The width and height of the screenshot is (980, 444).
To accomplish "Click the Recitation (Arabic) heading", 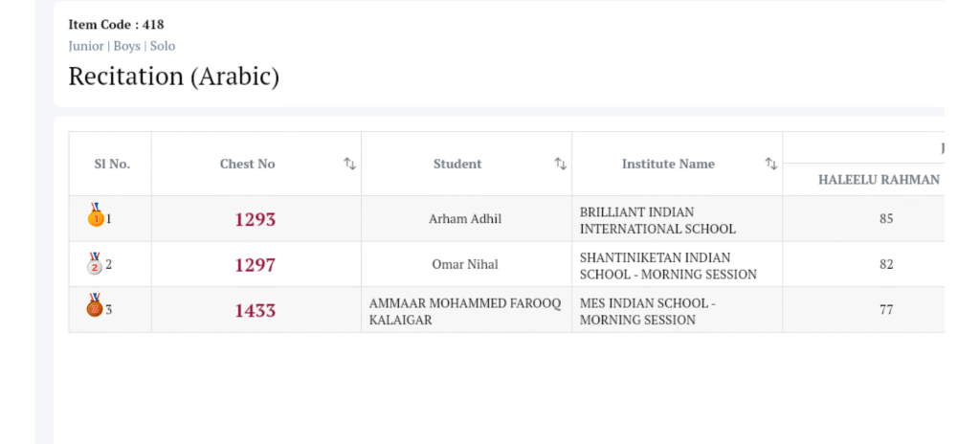I will (174, 77).
